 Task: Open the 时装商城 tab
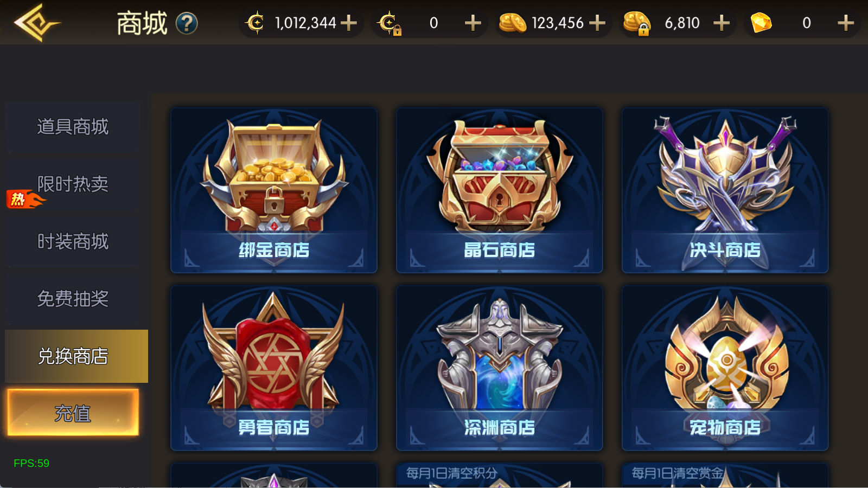[73, 241]
